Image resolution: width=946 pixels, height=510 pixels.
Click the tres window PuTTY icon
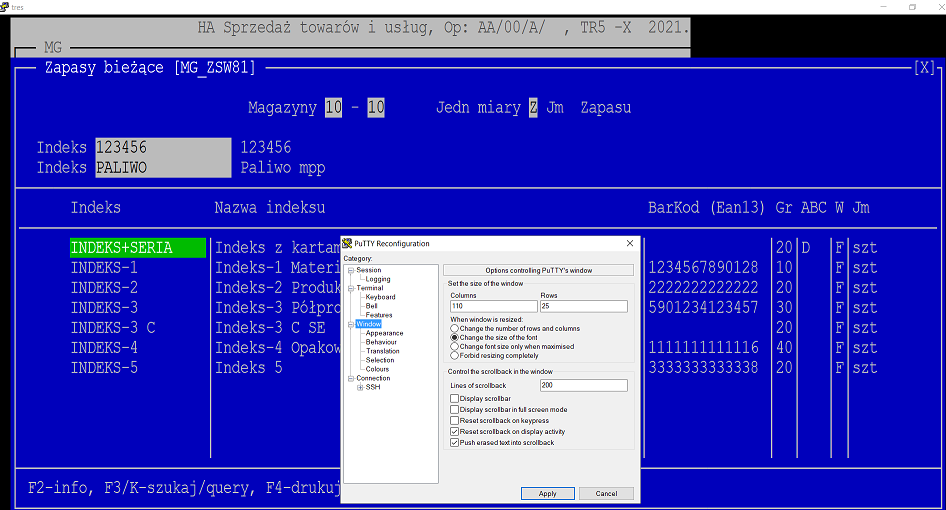pos(4,7)
